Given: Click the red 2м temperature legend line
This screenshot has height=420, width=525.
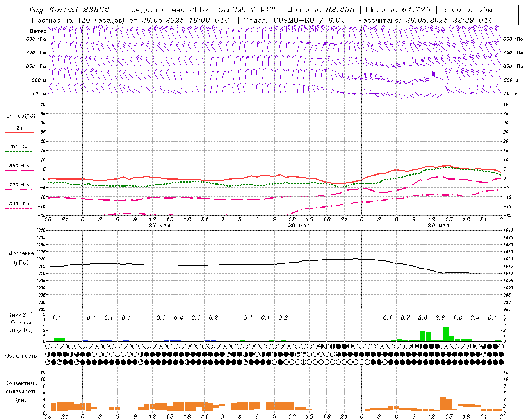Looking at the screenshot, I should [19, 132].
